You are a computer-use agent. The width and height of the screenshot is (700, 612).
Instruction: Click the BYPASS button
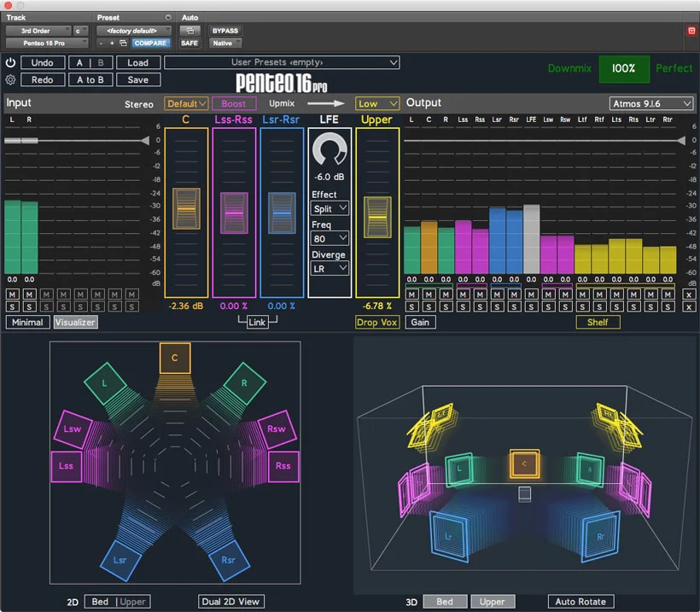point(225,31)
